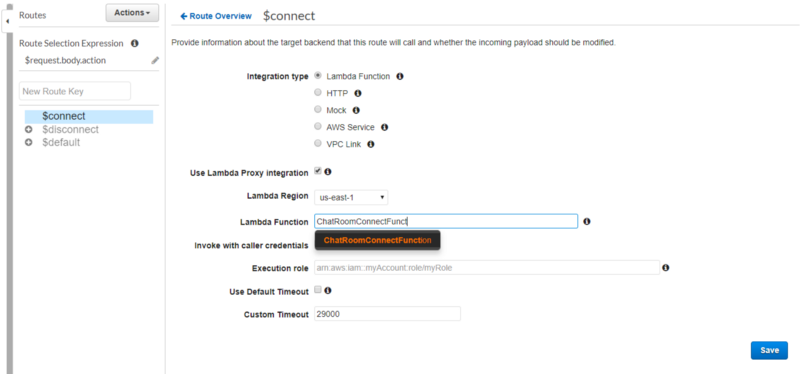This screenshot has width=800, height=374.
Task: Toggle Use Lambda Proxy integration checkbox
Action: 318,171
